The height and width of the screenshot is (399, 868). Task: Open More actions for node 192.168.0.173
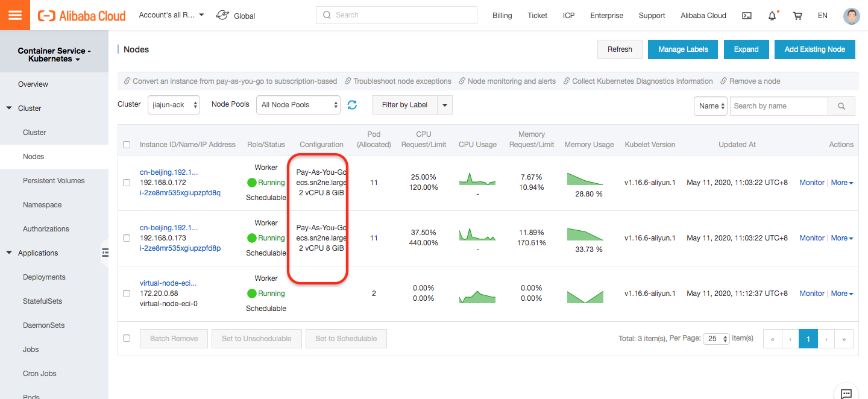[842, 238]
